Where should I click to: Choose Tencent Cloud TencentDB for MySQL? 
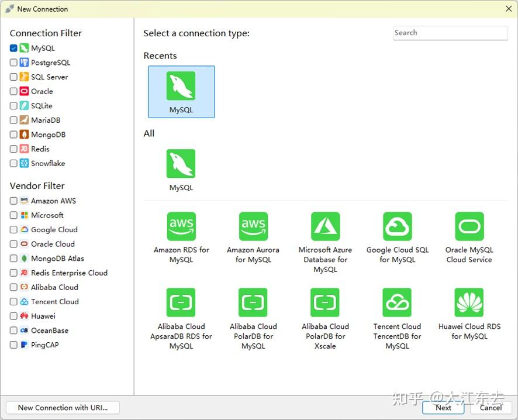click(x=397, y=302)
